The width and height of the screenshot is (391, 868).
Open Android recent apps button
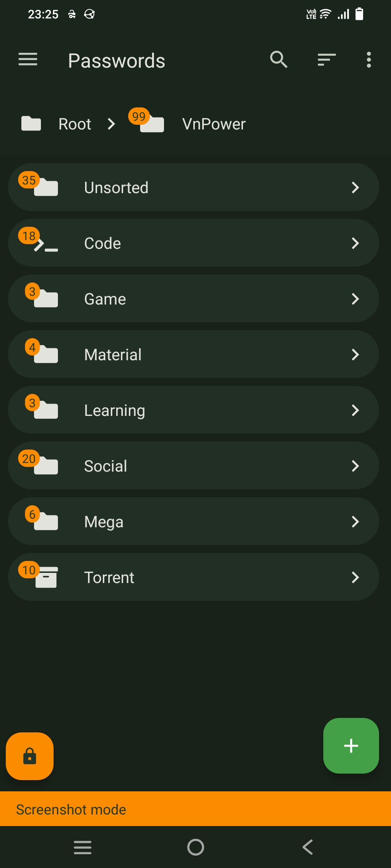(x=83, y=847)
